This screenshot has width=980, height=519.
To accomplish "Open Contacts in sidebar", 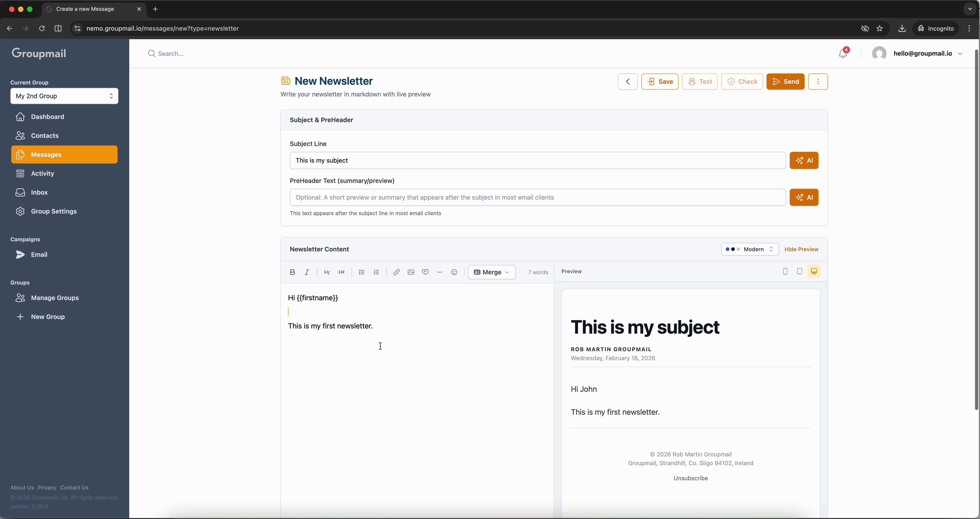I will (45, 135).
